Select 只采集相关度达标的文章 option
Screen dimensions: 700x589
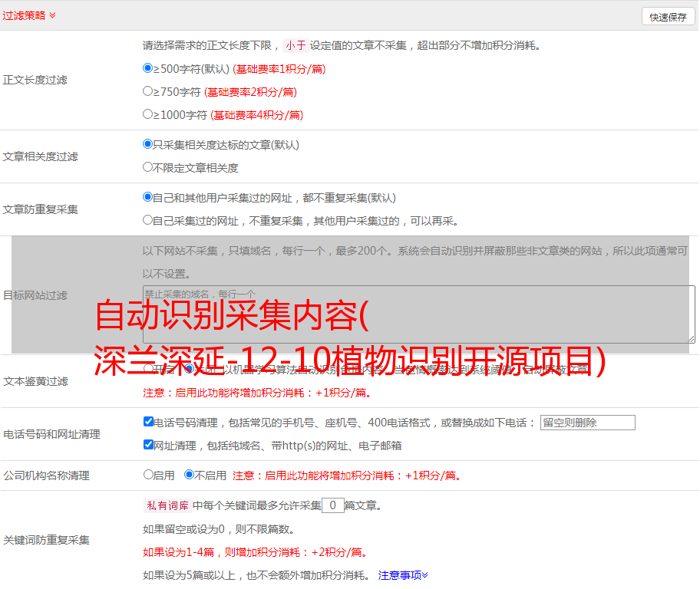click(x=148, y=144)
